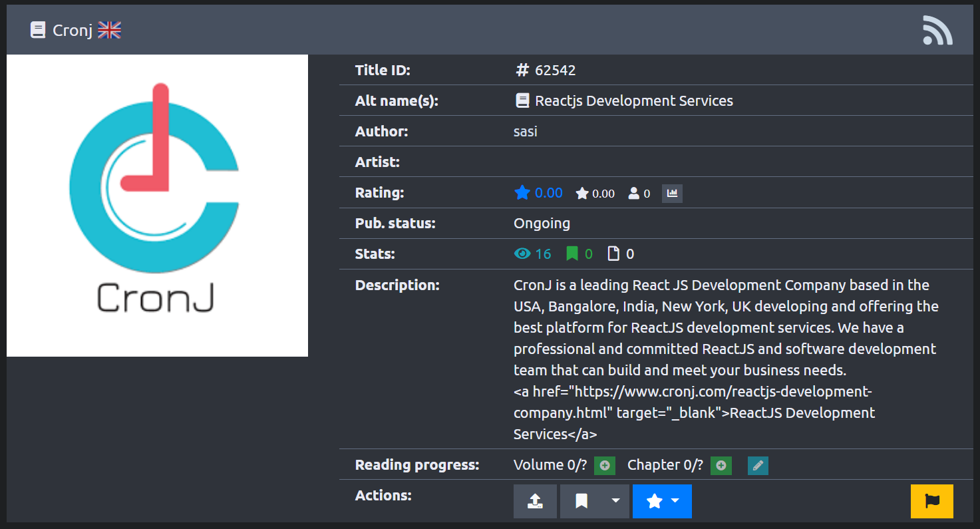Click the chapters file icon in Stats
The image size is (980, 529).
(613, 254)
